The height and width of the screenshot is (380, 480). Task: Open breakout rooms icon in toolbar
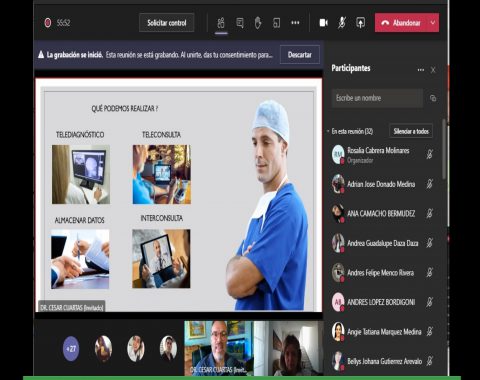coord(276,23)
